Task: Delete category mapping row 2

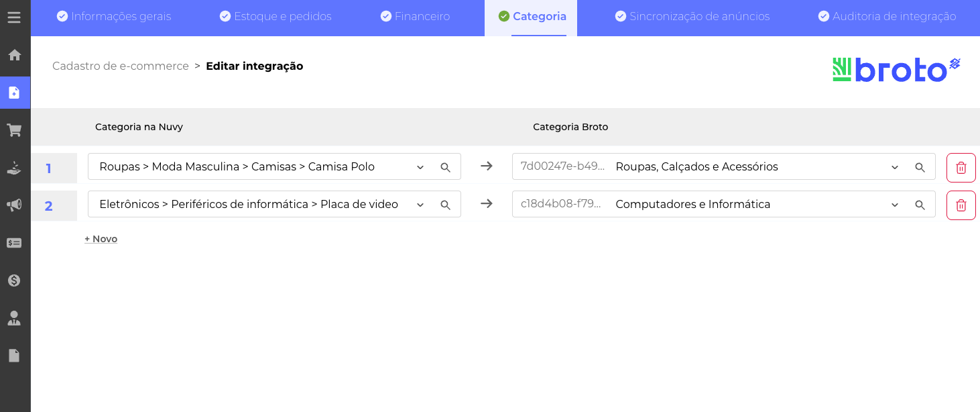Action: (x=961, y=205)
